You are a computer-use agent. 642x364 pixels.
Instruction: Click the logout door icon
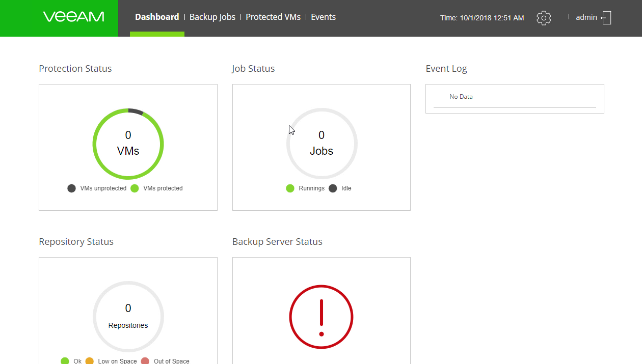tap(606, 18)
